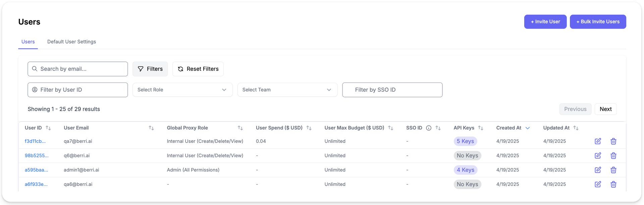Sort by Updated At column arrows

[576, 128]
